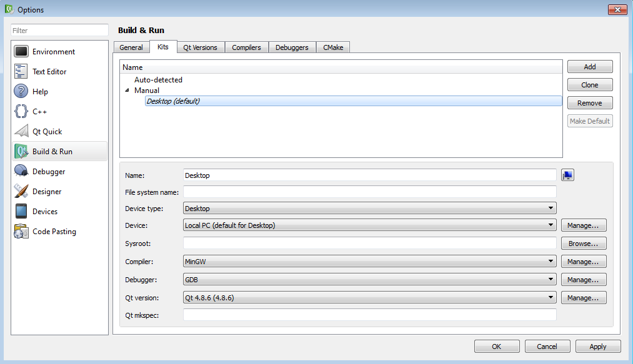This screenshot has width=633, height=364.
Task: Open the Debuggers tab
Action: coord(292,47)
